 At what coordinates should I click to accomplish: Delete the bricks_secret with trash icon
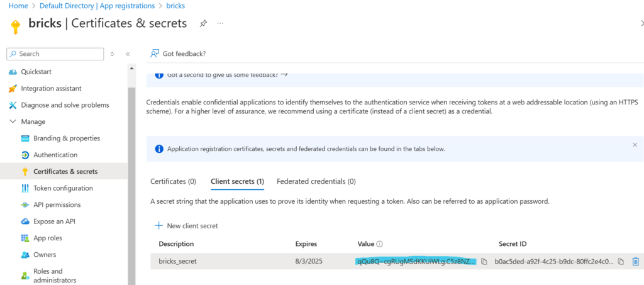tap(635, 261)
